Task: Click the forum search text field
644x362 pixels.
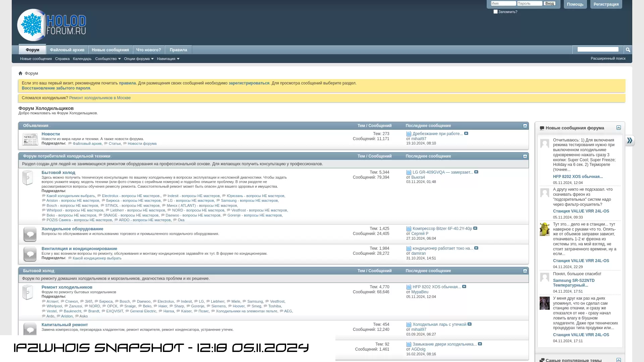Action: [x=598, y=49]
